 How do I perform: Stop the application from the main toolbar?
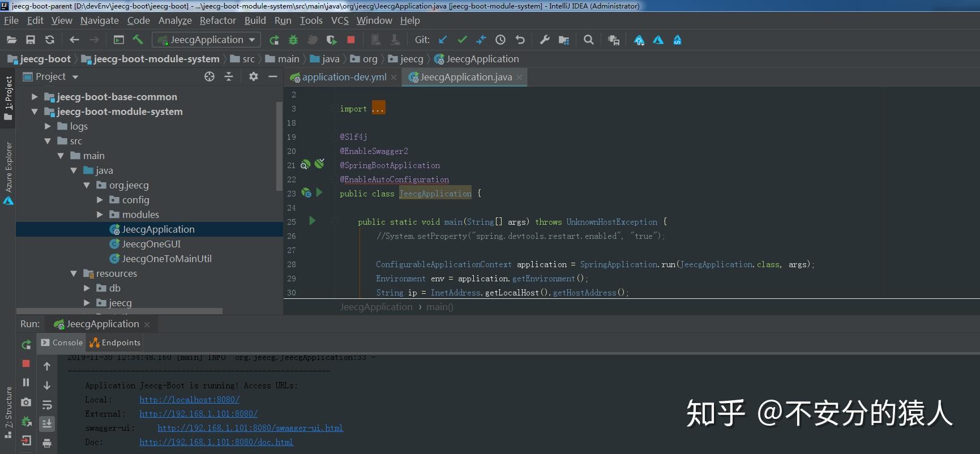pyautogui.click(x=351, y=40)
